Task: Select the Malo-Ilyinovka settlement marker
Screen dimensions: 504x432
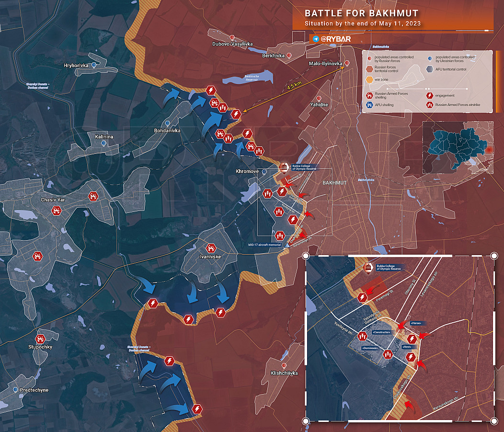Action: coord(347,63)
